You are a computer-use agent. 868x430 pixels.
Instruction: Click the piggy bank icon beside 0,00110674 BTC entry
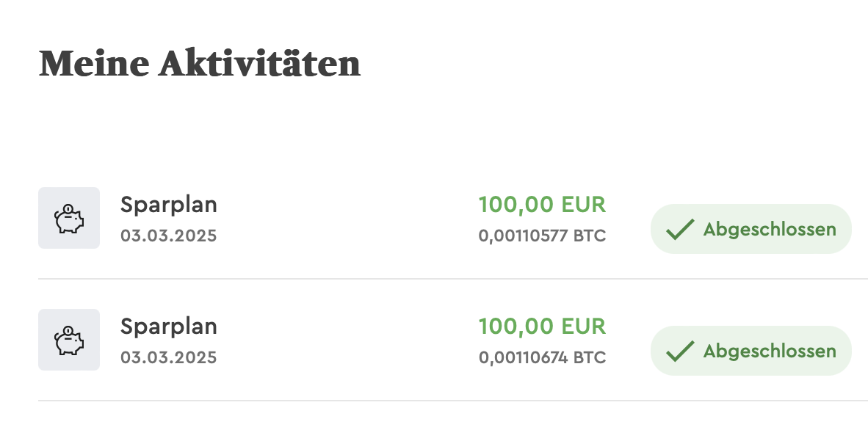pyautogui.click(x=69, y=340)
